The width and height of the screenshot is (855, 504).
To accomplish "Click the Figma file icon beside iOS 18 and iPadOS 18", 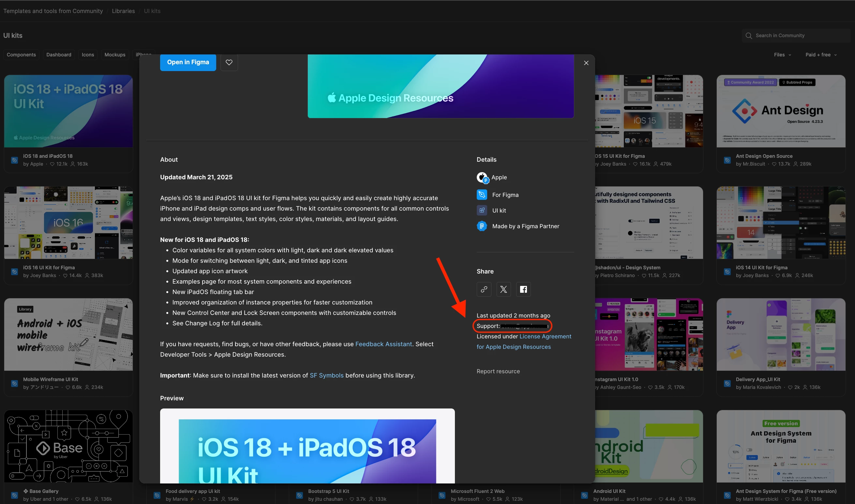I will coord(14,160).
